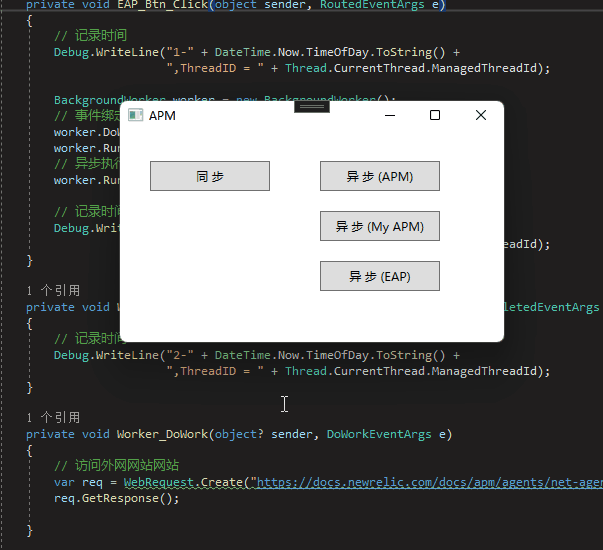The height and width of the screenshot is (550, 603).
Task: Click req.GetResponse() line in editor
Action: (117, 498)
